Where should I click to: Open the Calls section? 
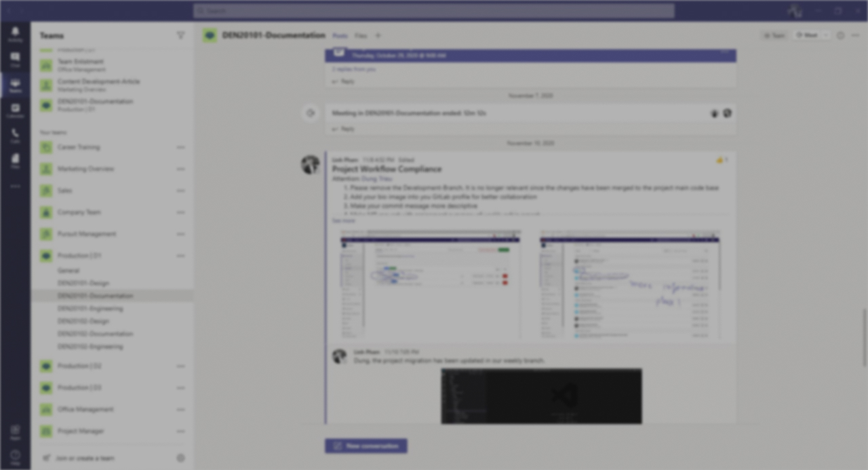tap(15, 136)
